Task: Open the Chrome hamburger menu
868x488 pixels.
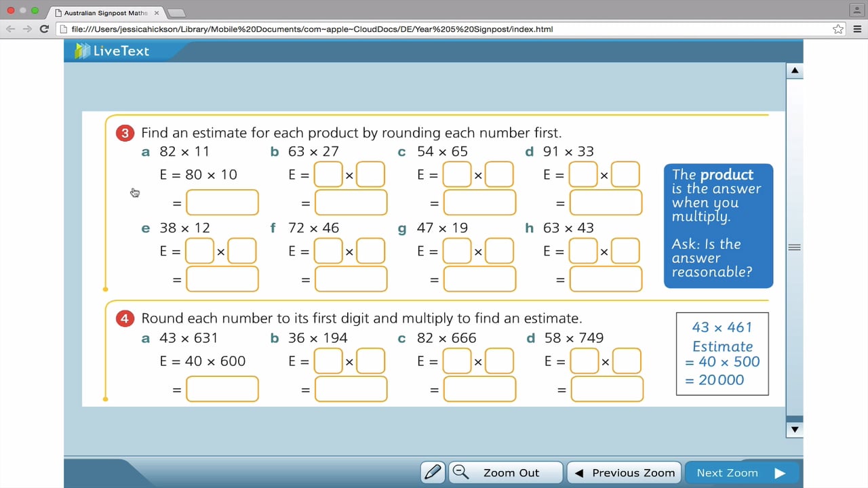Action: point(856,28)
